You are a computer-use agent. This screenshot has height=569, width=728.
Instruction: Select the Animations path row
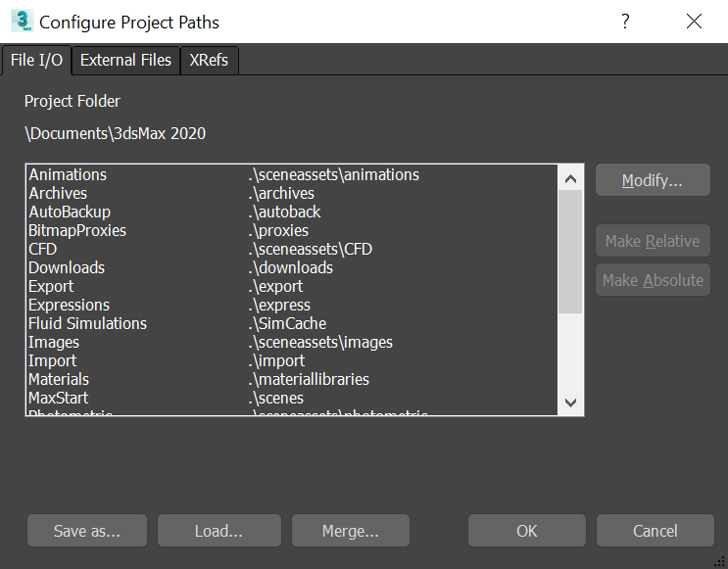click(x=292, y=175)
